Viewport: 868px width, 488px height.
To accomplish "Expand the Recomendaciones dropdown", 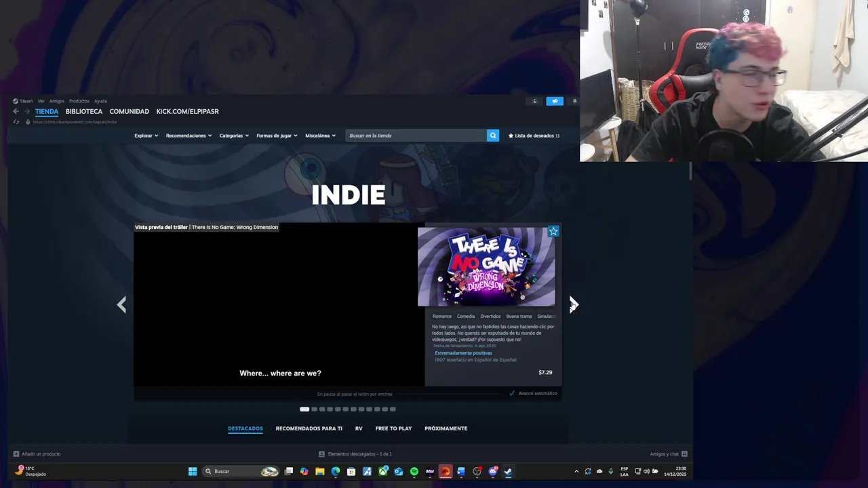I will pyautogui.click(x=189, y=136).
